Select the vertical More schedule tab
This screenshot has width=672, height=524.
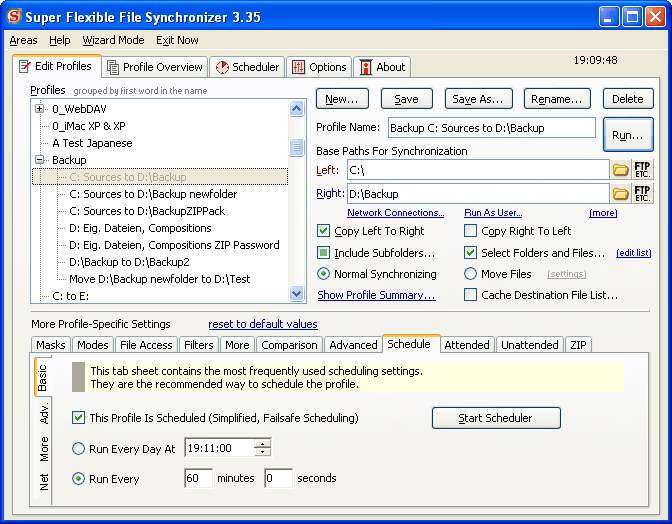pos(43,449)
